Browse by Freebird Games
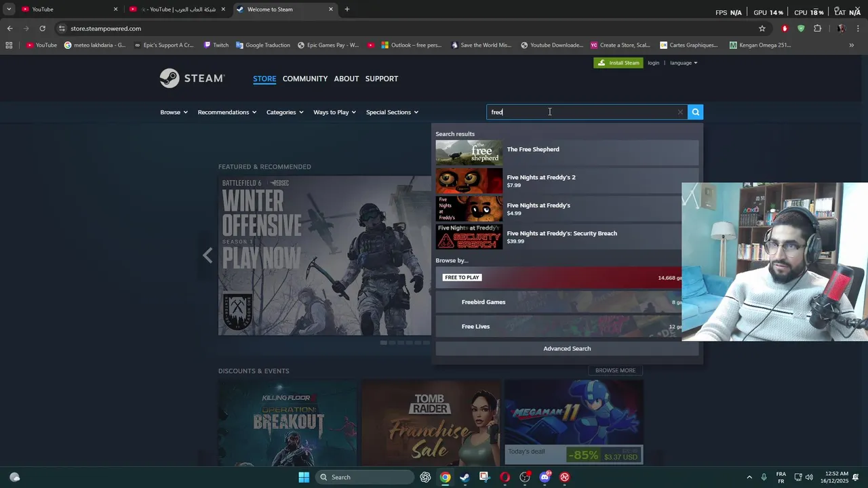The height and width of the screenshot is (488, 868). click(x=558, y=302)
